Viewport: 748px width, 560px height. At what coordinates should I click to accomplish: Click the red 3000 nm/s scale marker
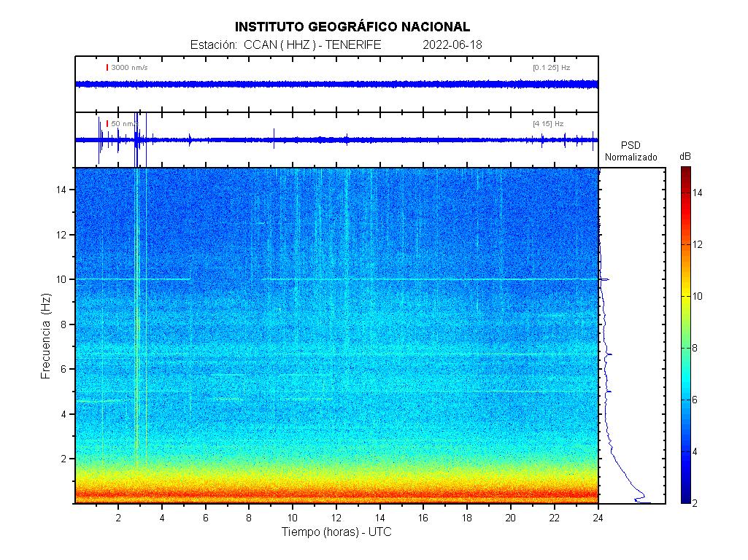[x=107, y=68]
